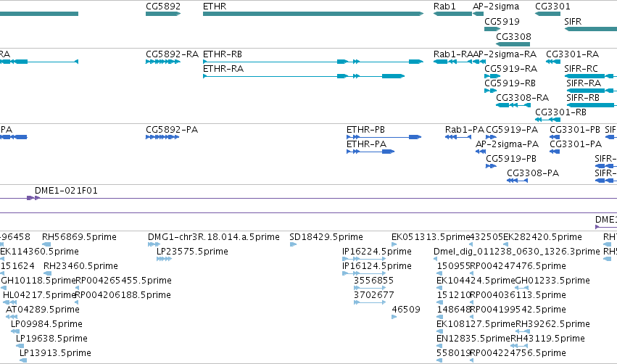This screenshot has height=364, width=617.
Task: Select the 3702677 alignment label
Action: 373,295
